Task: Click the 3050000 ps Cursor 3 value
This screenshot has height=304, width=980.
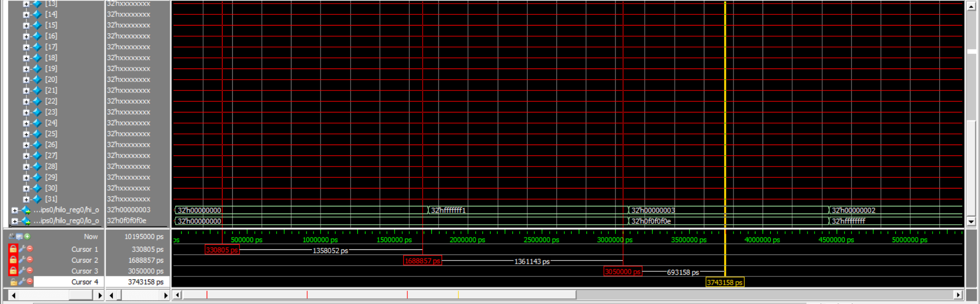Action: [x=145, y=271]
